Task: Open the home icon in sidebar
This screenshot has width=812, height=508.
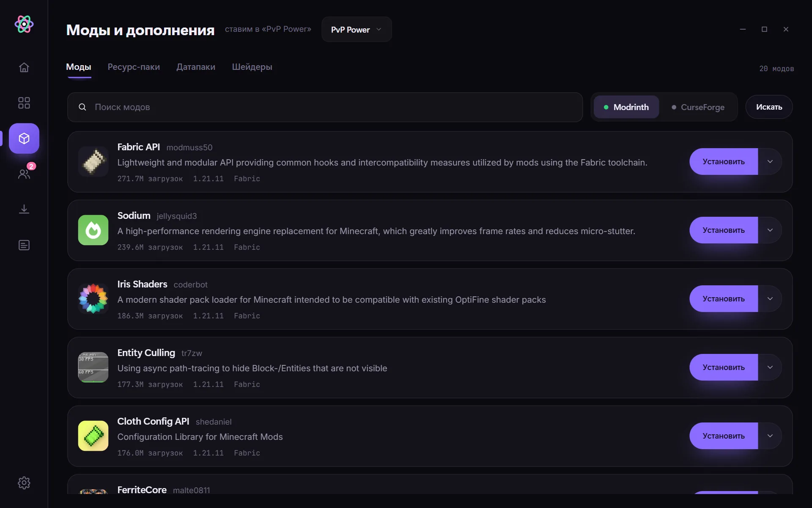Action: (24, 67)
